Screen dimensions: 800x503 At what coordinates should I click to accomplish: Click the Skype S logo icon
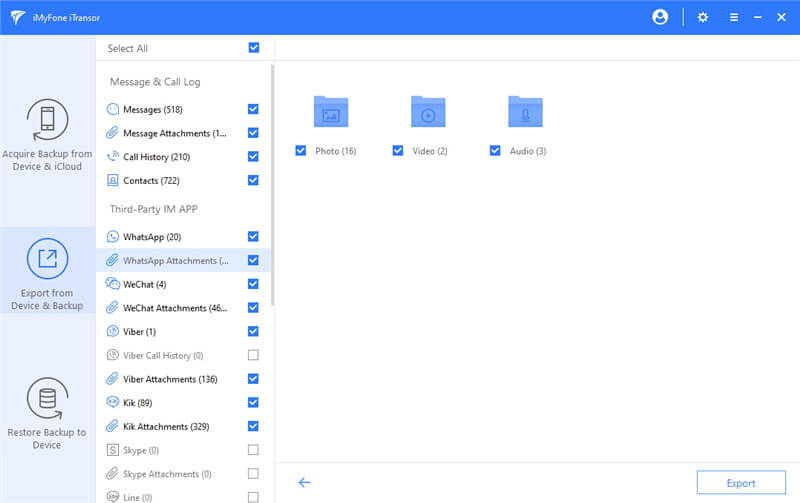point(113,450)
